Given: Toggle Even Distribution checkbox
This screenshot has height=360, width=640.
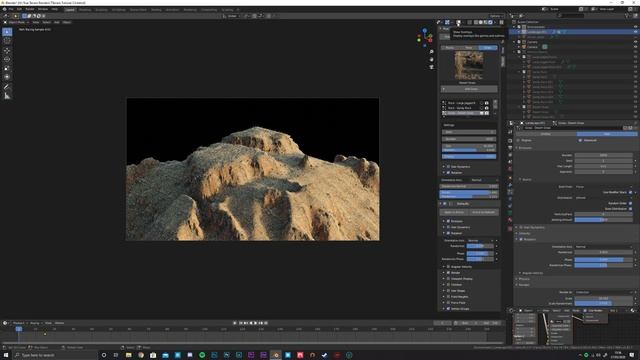Looking at the screenshot, I should pyautogui.click(x=630, y=209).
